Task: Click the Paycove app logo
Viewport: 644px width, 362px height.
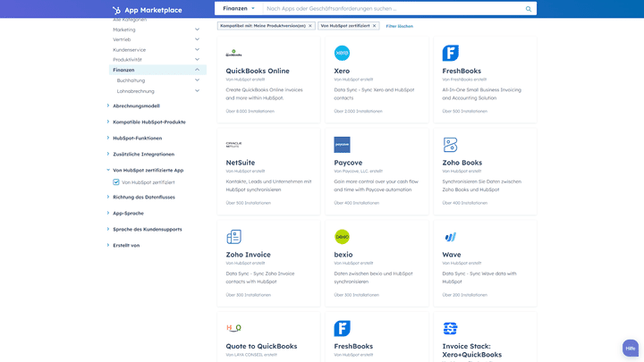Action: [x=342, y=145]
